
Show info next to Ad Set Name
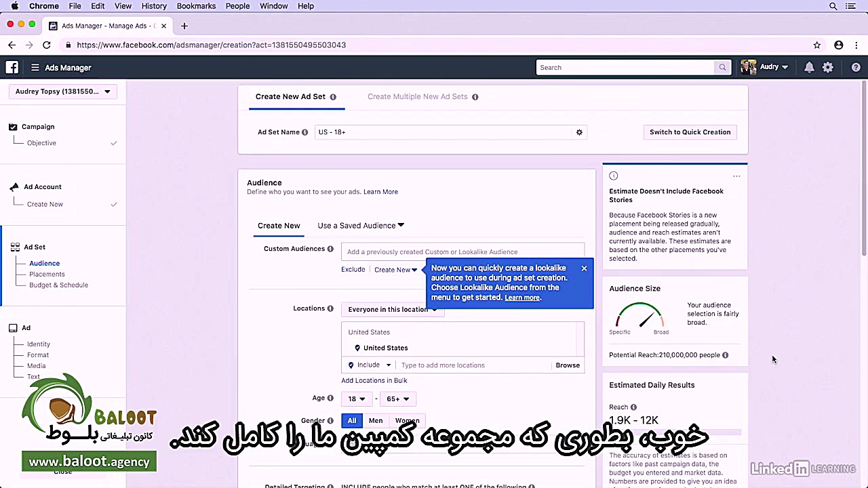pos(305,132)
